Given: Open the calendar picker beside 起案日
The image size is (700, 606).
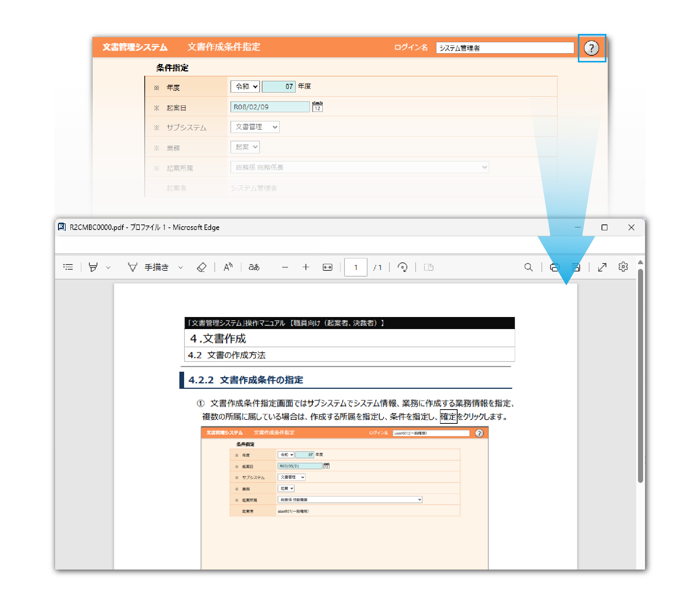Looking at the screenshot, I should (x=317, y=107).
